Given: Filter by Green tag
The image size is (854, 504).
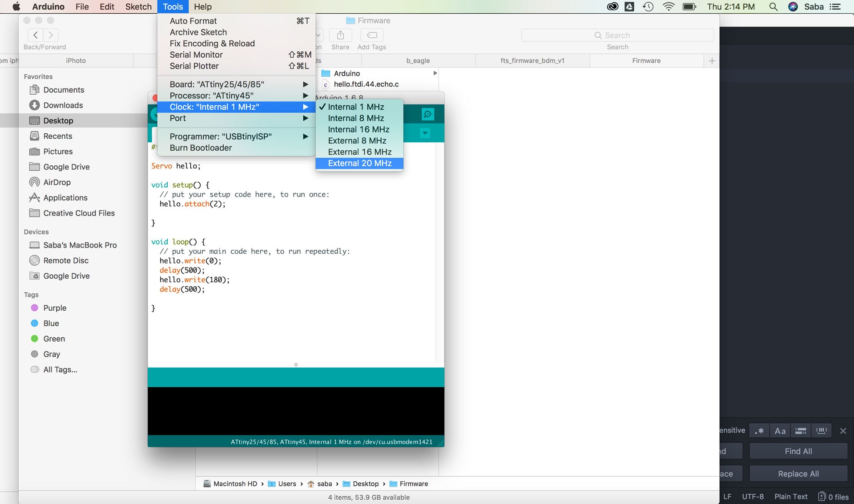Looking at the screenshot, I should [x=54, y=339].
